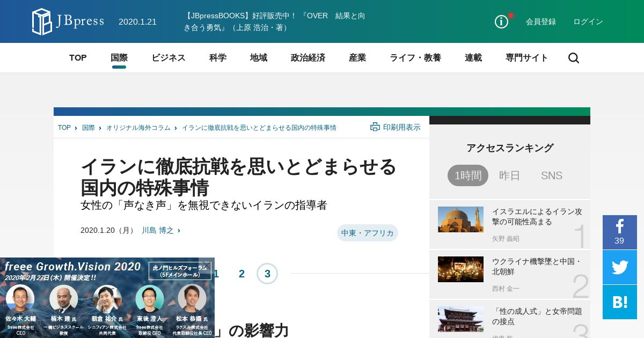Open the information notification icon

click(x=501, y=21)
